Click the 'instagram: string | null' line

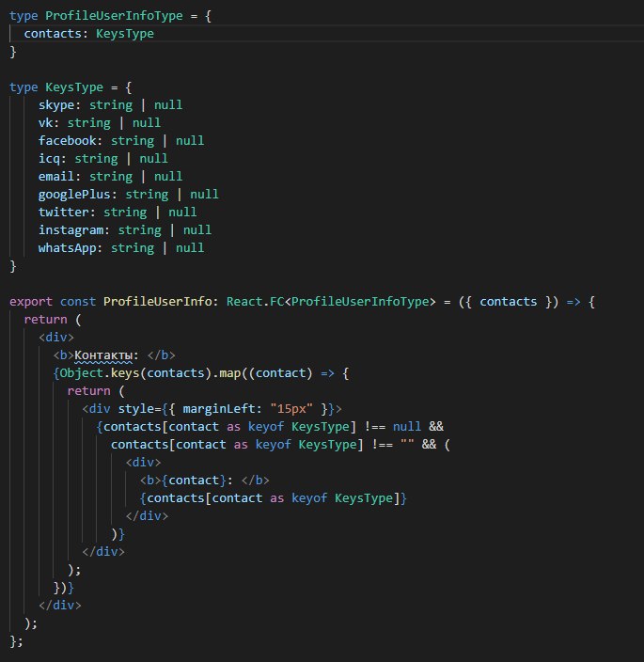click(125, 230)
